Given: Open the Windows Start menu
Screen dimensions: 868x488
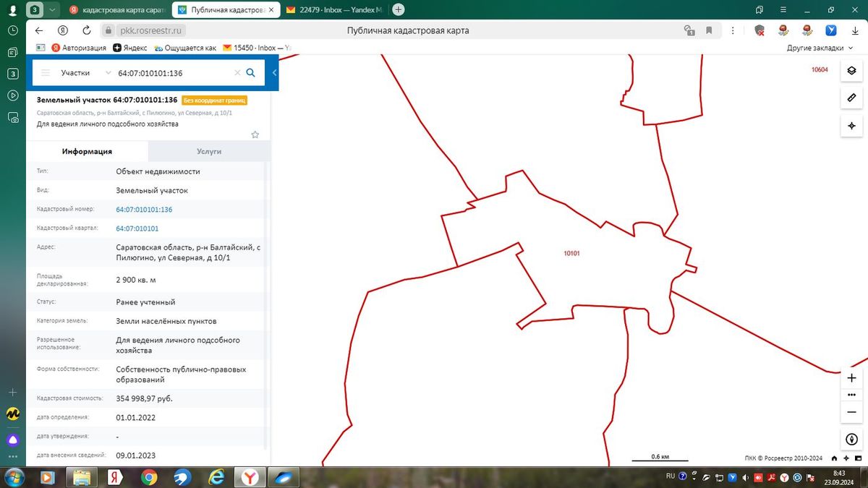Looking at the screenshot, I should [14, 476].
